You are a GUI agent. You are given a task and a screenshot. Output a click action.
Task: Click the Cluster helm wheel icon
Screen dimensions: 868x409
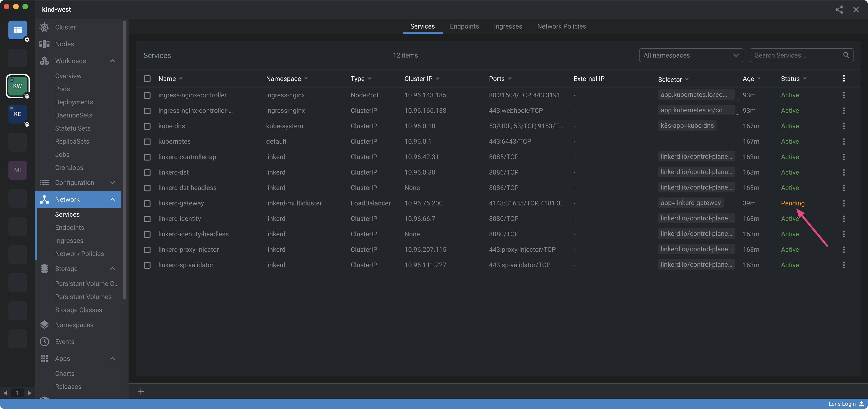tap(44, 27)
